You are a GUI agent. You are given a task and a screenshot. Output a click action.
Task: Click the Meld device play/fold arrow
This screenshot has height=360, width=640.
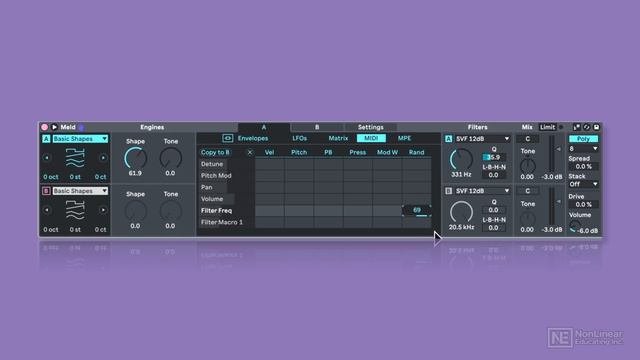[54, 127]
